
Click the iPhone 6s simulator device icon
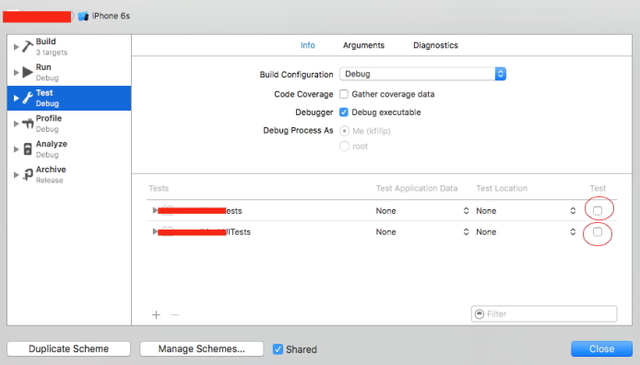(83, 16)
